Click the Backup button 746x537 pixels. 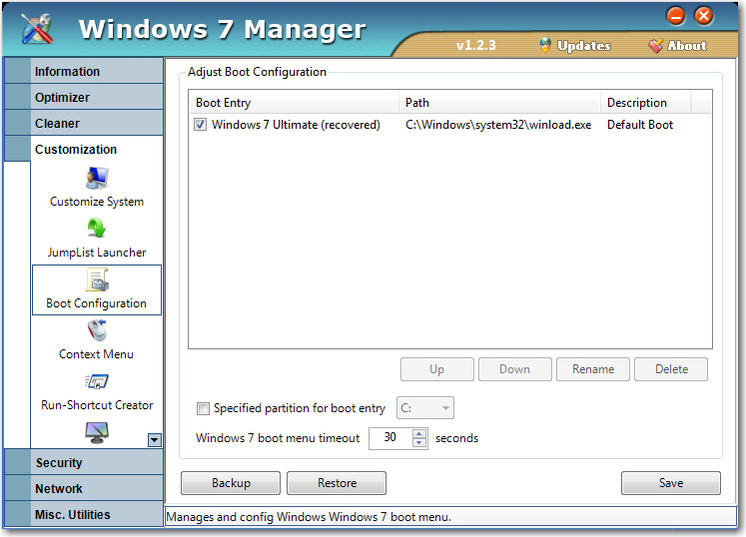point(231,483)
